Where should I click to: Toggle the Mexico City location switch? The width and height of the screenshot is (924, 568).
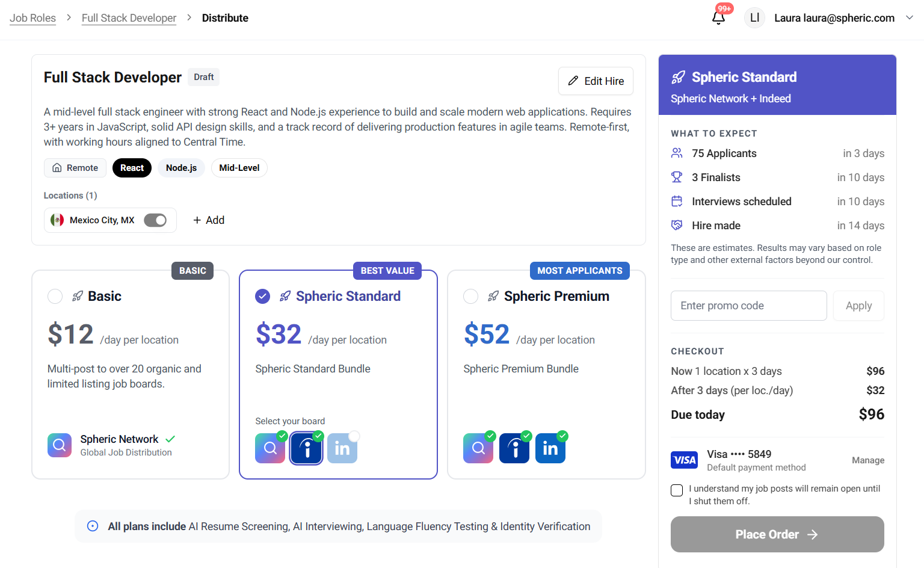155,220
